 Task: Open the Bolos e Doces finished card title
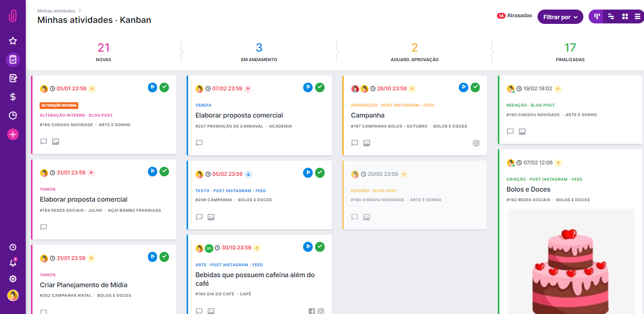point(528,189)
